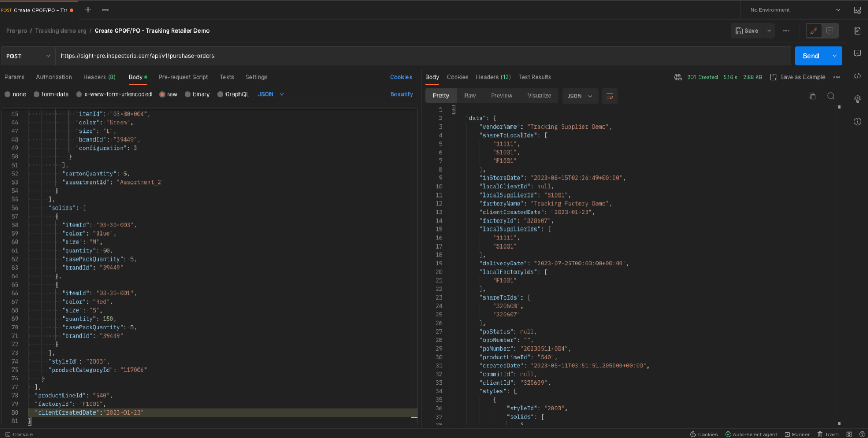Select the Preview response view

click(x=501, y=96)
